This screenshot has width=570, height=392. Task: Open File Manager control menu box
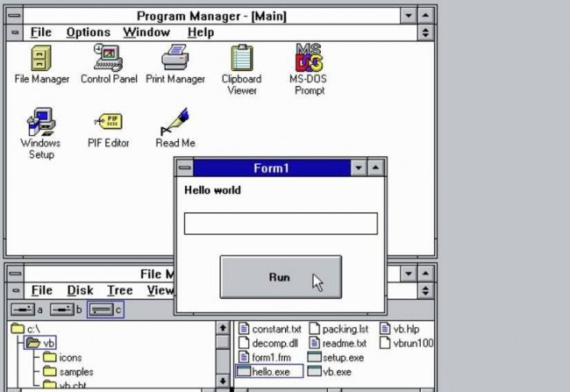coord(15,274)
